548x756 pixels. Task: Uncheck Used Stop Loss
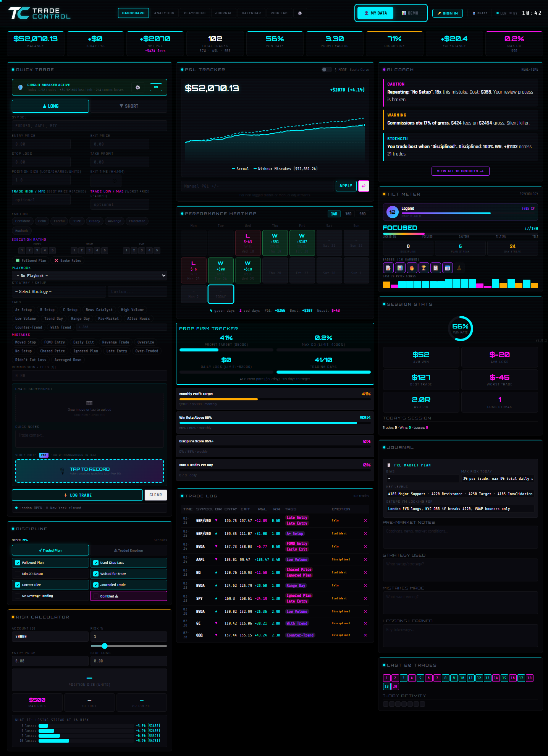(96, 563)
